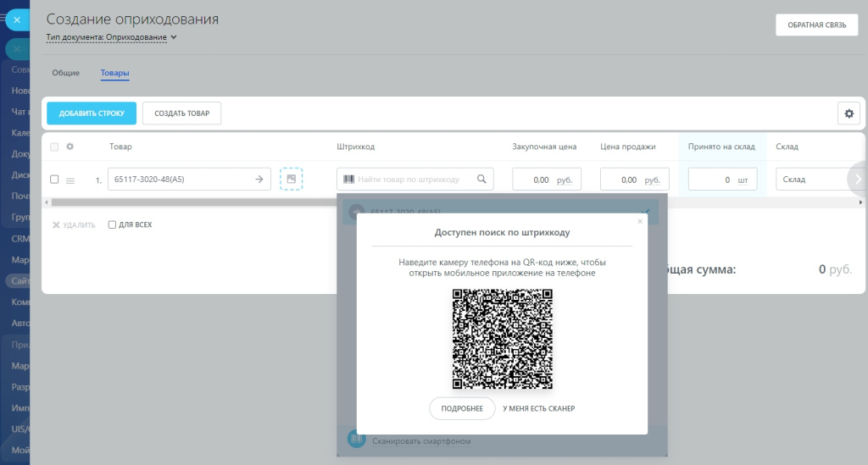The image size is (868, 465).
Task: Enable the 'Для всех' checkbox
Action: 112,225
